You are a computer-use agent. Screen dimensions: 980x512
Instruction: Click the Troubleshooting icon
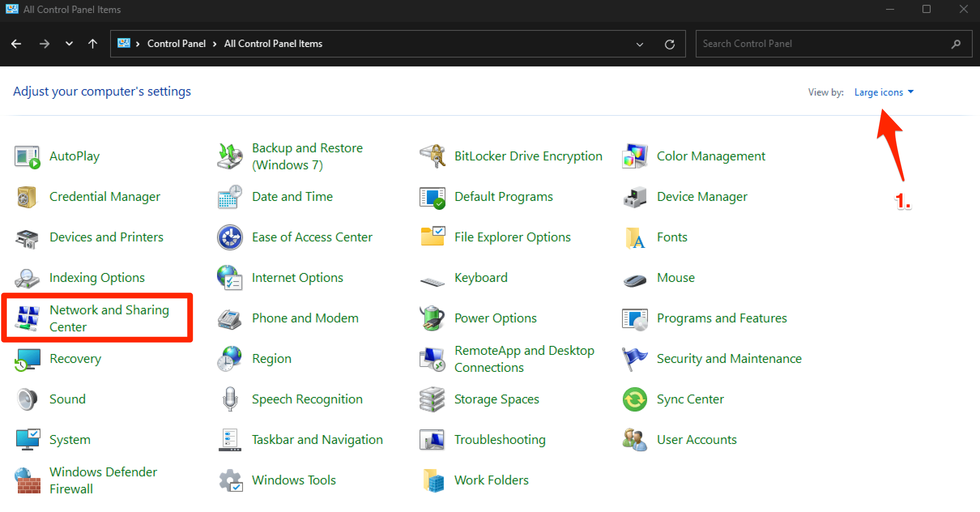432,440
